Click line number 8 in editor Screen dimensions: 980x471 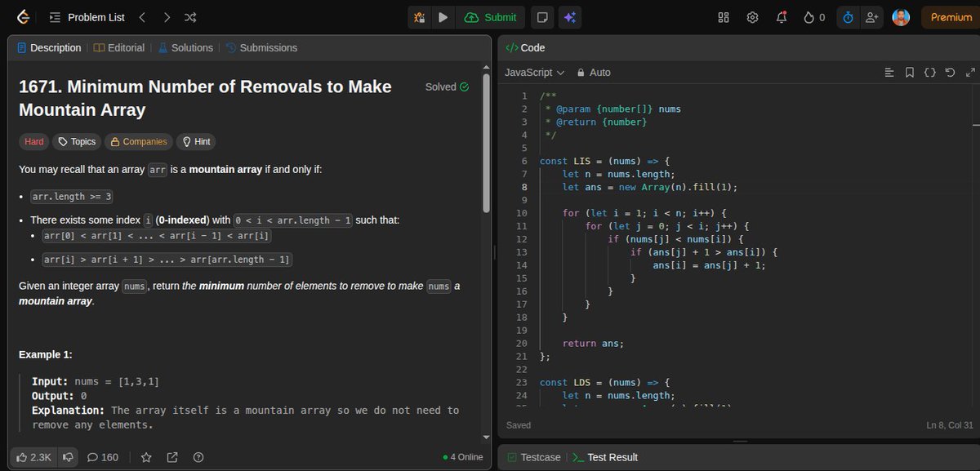pos(524,187)
